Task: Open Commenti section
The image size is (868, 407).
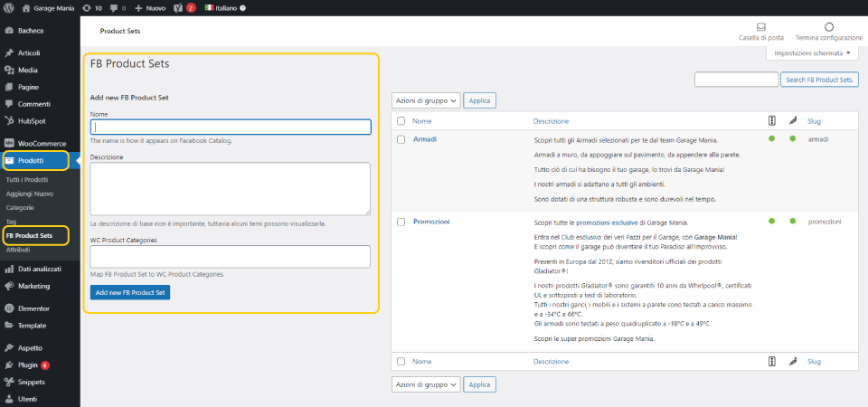Action: 33,104
